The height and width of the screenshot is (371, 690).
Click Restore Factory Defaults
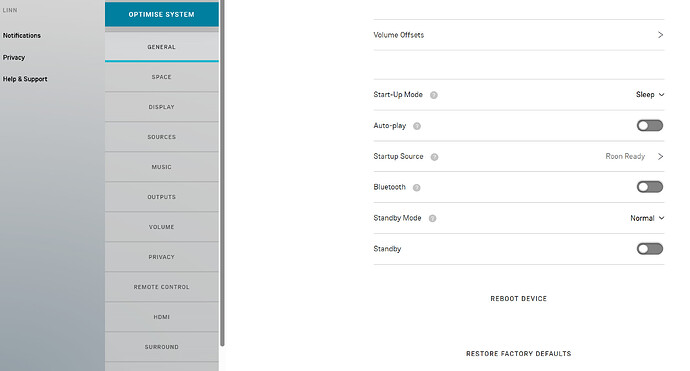518,354
